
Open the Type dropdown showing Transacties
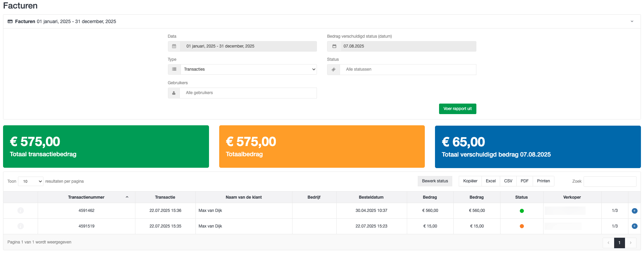tap(248, 69)
